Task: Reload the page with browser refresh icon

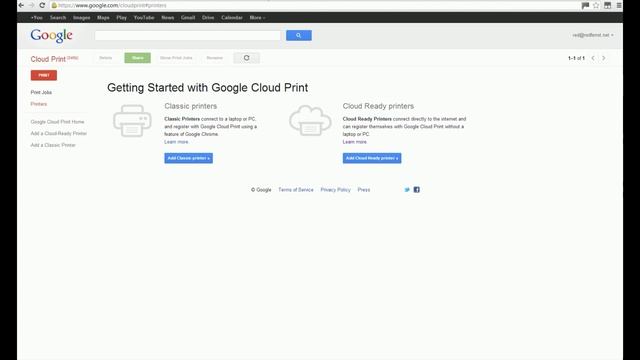Action: coord(42,5)
